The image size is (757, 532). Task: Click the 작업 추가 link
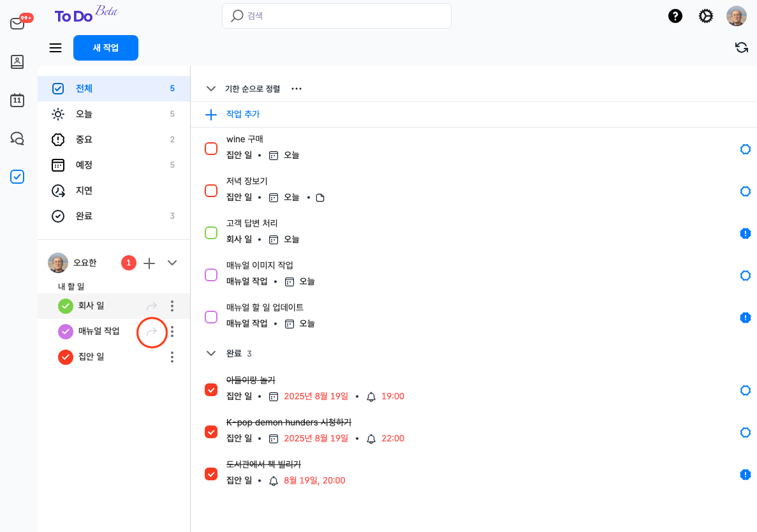click(242, 114)
